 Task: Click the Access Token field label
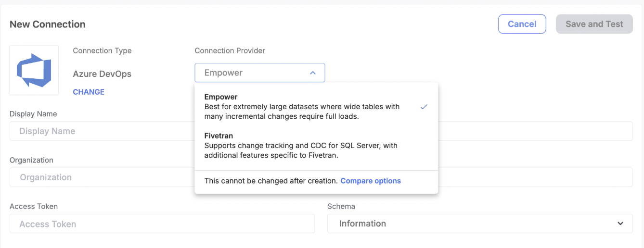(34, 206)
